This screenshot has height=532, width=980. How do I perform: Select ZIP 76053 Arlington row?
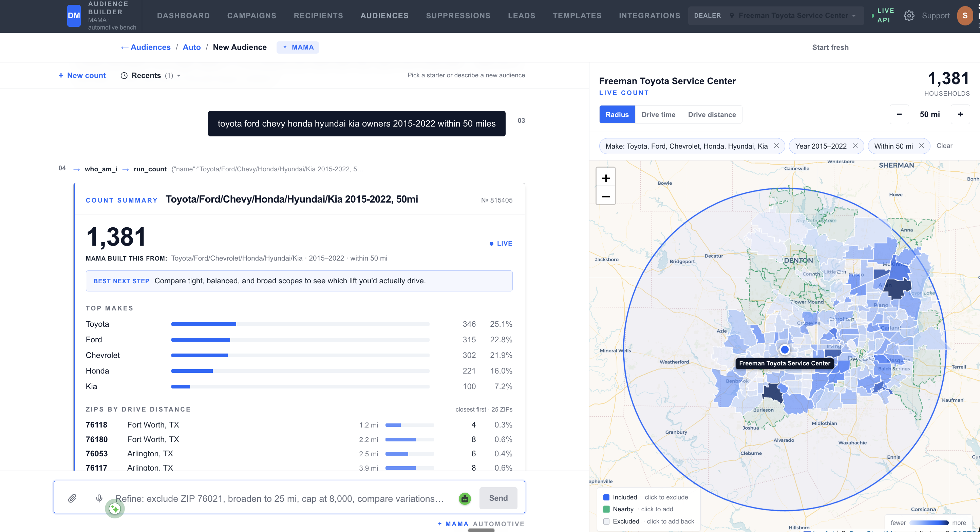(299, 454)
